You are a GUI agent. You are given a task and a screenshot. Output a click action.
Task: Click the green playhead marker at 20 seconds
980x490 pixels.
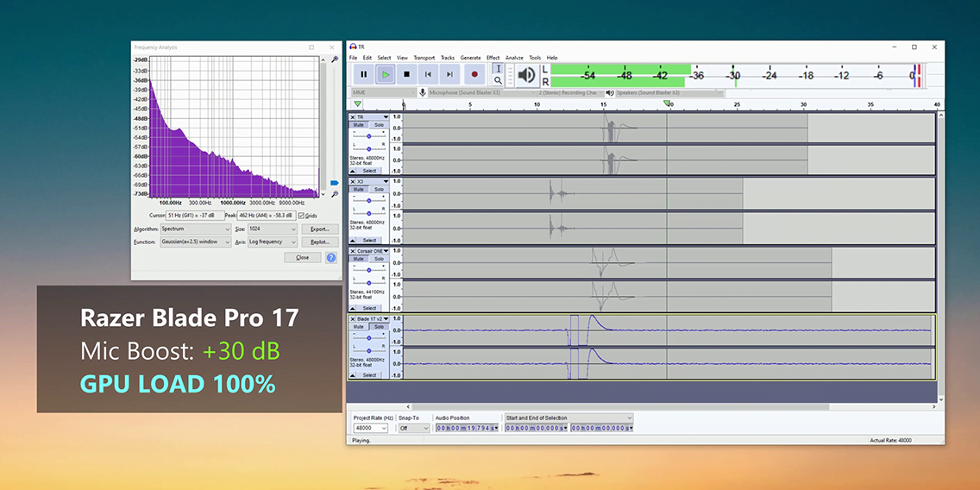coord(667,104)
